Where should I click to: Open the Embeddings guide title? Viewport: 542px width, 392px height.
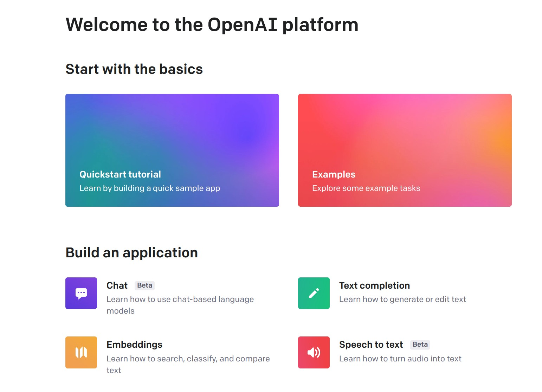point(134,345)
